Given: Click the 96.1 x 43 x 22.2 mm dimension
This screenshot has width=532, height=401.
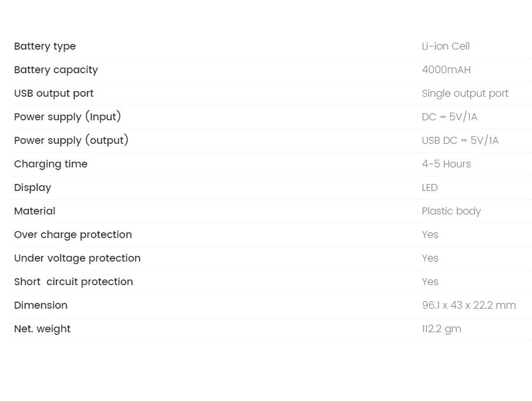Looking at the screenshot, I should point(469,306).
